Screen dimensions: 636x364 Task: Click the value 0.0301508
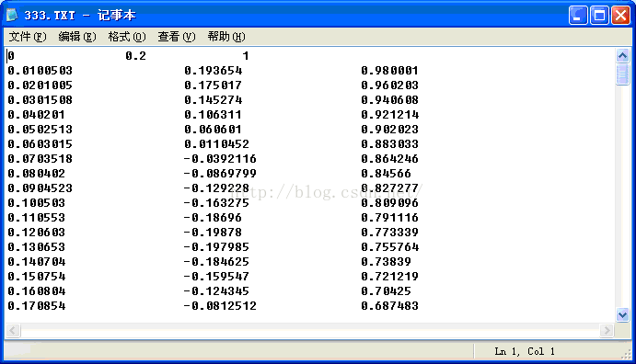[x=40, y=99]
